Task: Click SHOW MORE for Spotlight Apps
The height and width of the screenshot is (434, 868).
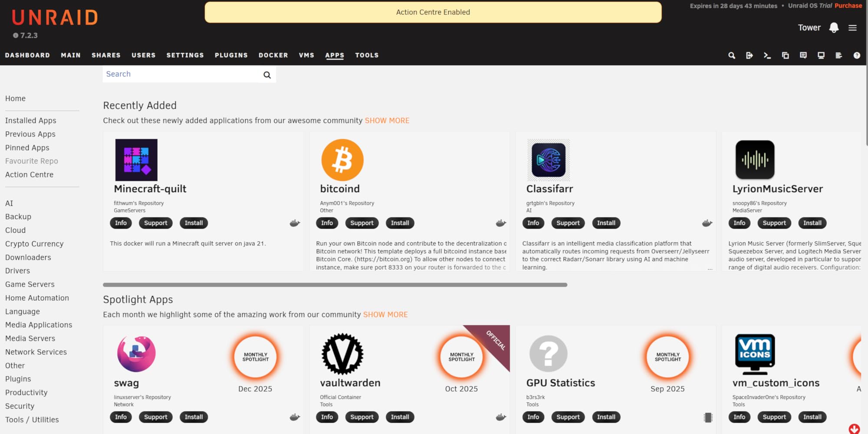Action: coord(385,315)
